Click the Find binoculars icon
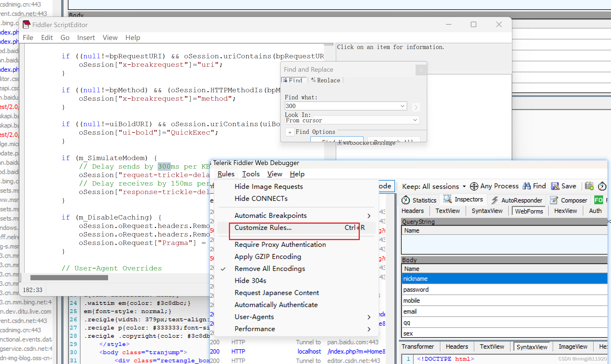The image size is (611, 364). [526, 186]
